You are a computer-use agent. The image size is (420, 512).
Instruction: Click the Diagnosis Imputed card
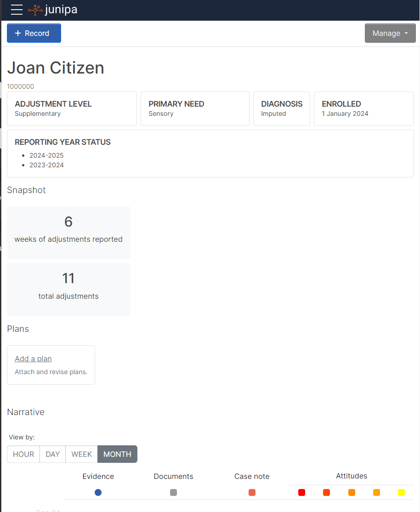[281, 108]
